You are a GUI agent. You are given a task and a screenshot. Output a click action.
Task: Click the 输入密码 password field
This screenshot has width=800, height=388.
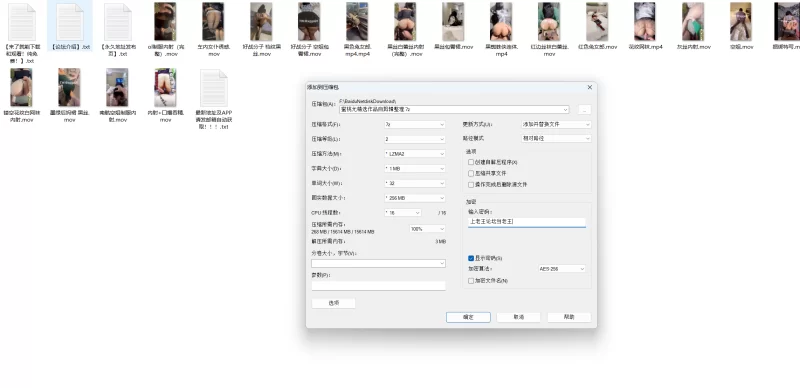[527, 222]
